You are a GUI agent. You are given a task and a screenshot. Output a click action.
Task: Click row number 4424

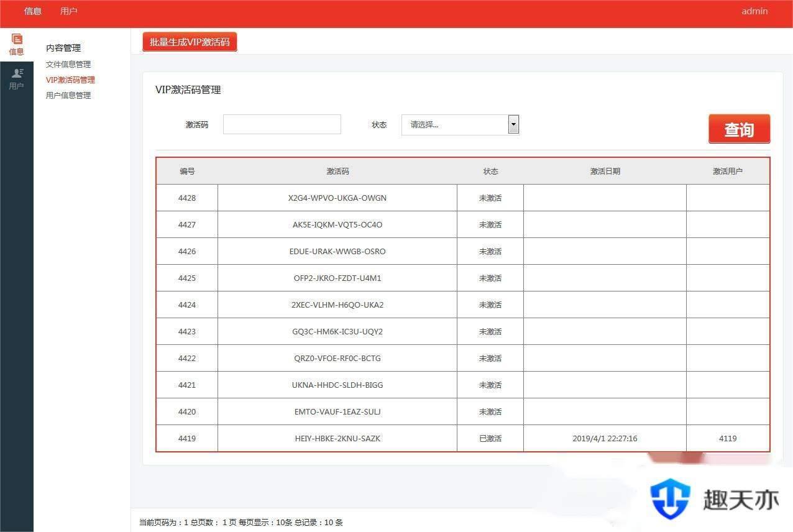(x=187, y=305)
